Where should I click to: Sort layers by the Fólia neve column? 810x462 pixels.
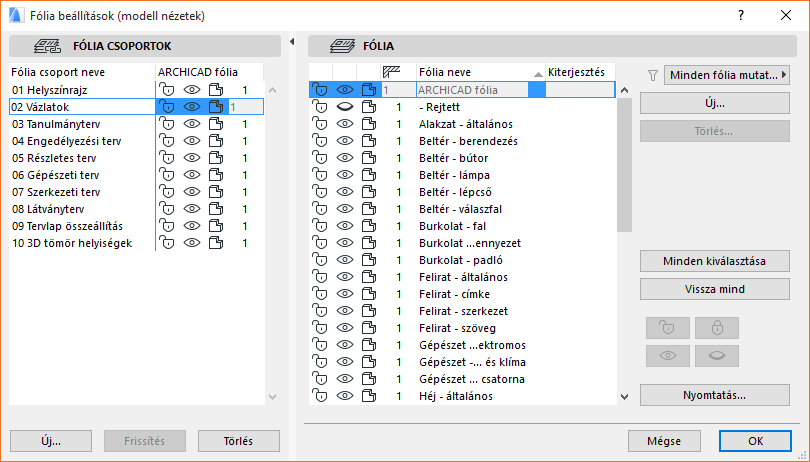pyautogui.click(x=480, y=72)
